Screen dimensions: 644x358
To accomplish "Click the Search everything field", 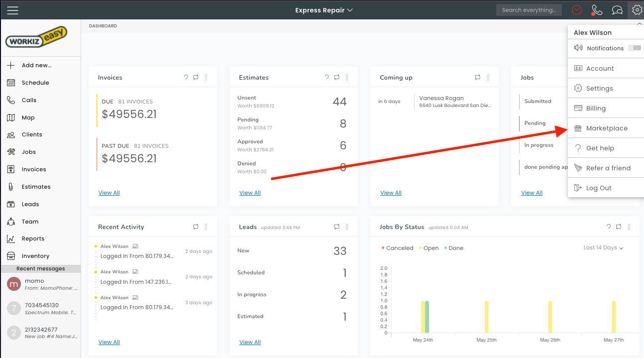I will point(529,10).
